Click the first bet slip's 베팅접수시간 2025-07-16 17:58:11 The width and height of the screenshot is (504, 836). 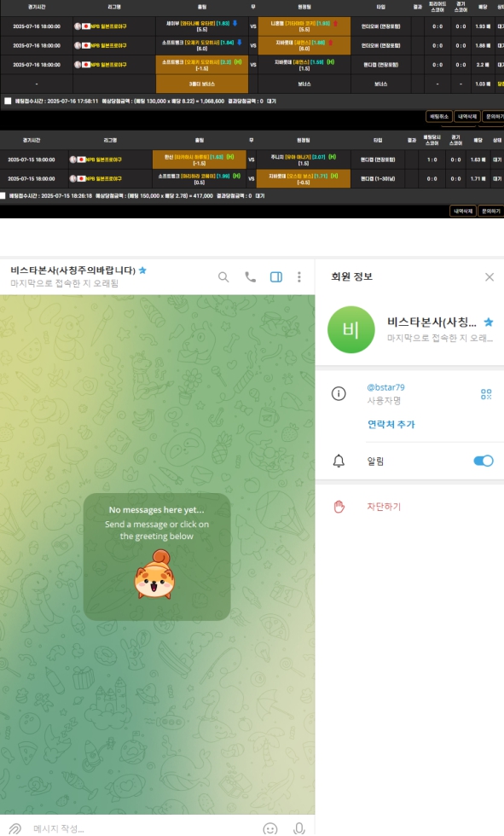[56, 101]
